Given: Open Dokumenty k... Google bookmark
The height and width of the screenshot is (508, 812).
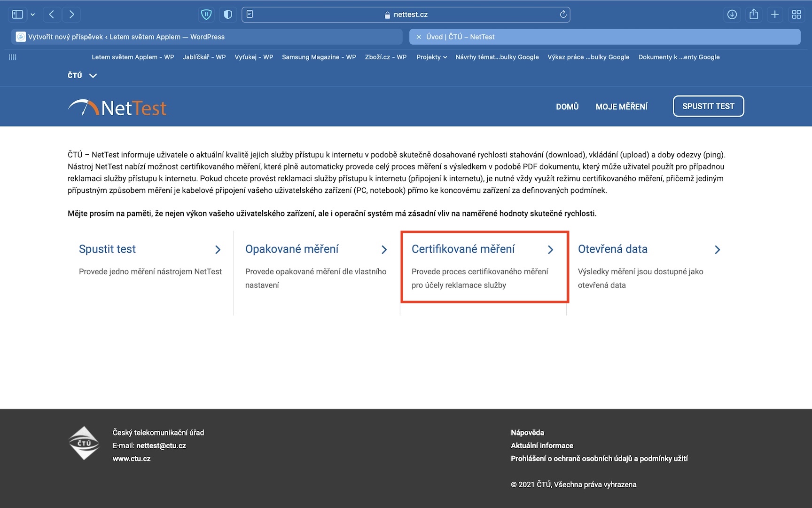Looking at the screenshot, I should point(679,57).
